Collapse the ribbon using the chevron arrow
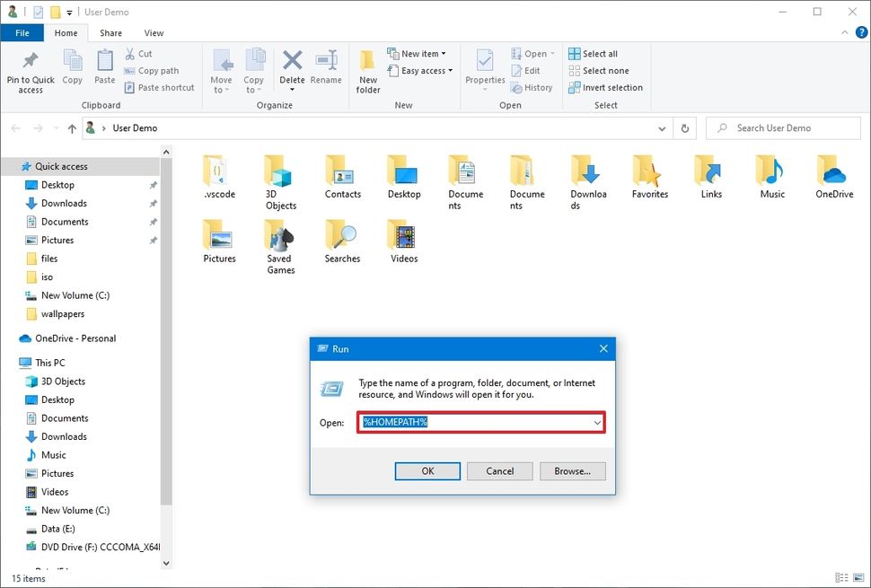Image resolution: width=871 pixels, height=588 pixels. point(844,32)
